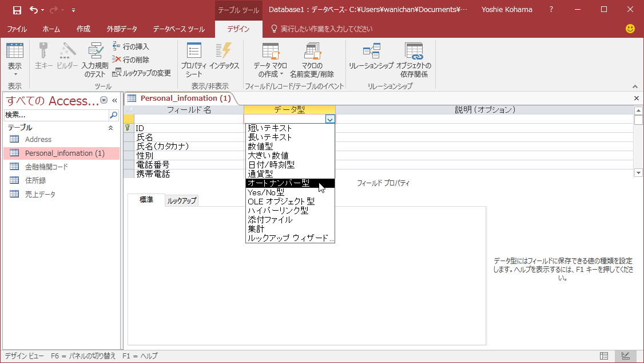Switch to Datasheet view status bar icon
Screen dimensions: 644x363
click(x=604, y=356)
